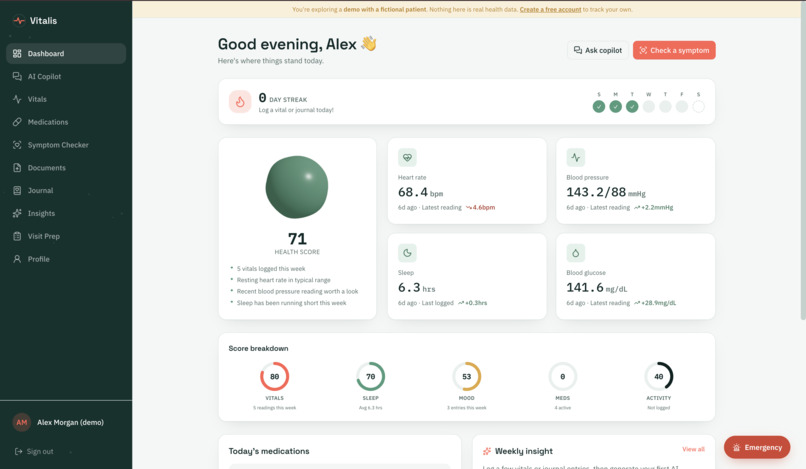Click the Vitalis heartbeat logo icon
The width and height of the screenshot is (806, 469).
[x=19, y=21]
